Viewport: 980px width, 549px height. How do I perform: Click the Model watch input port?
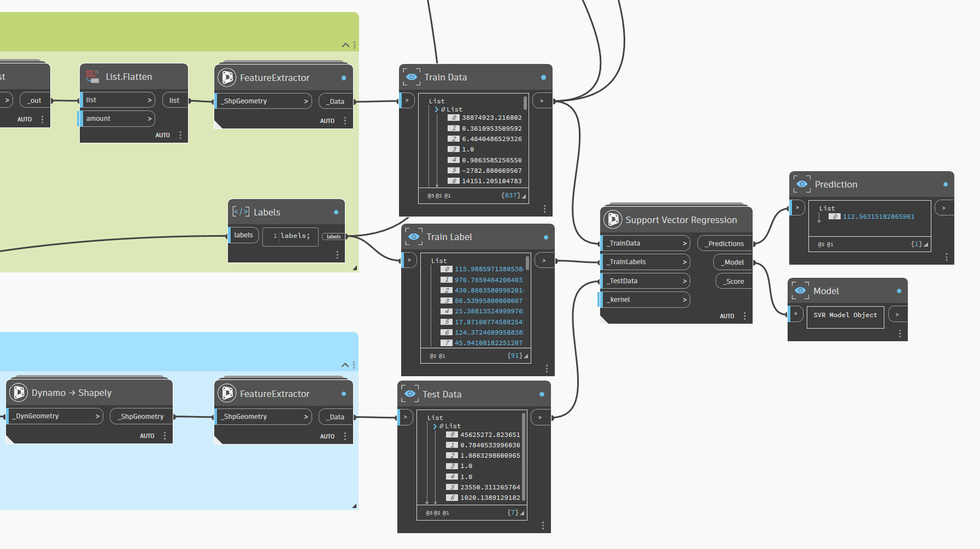796,314
